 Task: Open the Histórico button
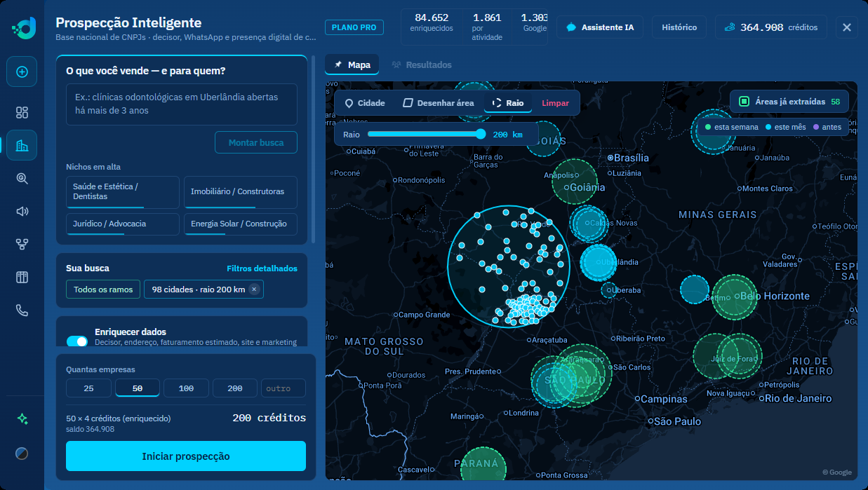point(679,27)
